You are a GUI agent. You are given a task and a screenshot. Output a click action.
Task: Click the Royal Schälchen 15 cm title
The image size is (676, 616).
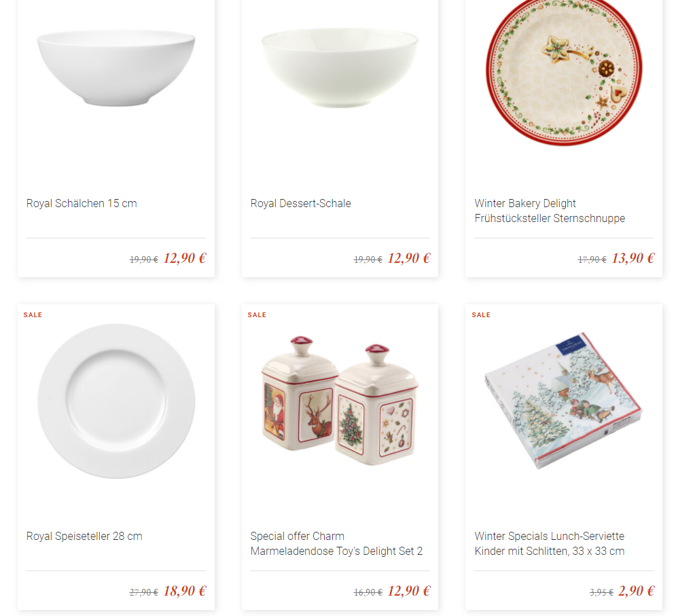[82, 204]
